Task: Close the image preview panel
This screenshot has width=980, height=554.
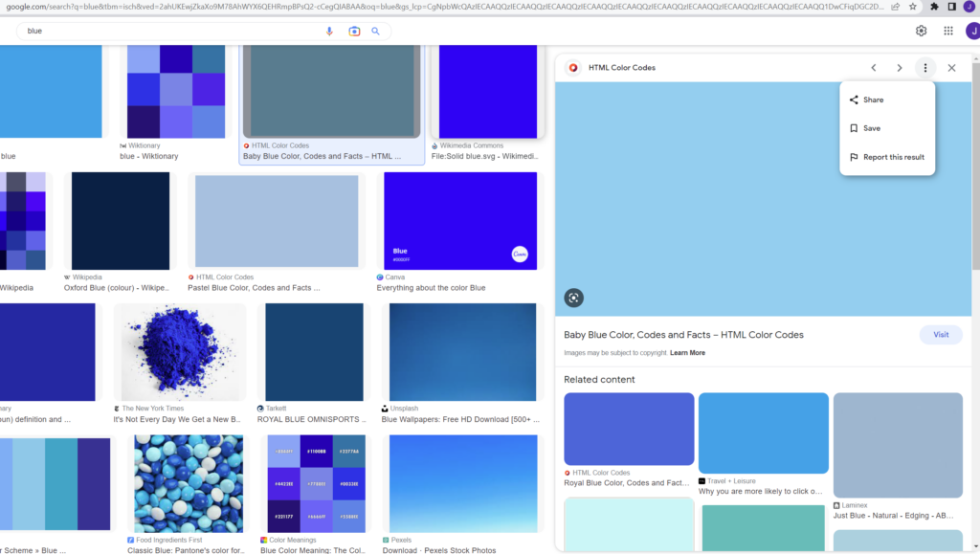Action: click(x=951, y=68)
